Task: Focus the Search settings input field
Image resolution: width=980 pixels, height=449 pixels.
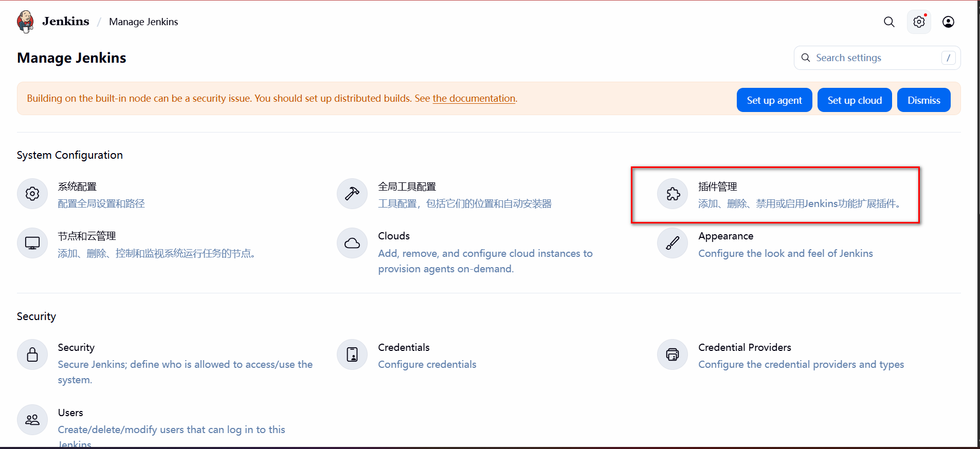Action: [x=877, y=58]
